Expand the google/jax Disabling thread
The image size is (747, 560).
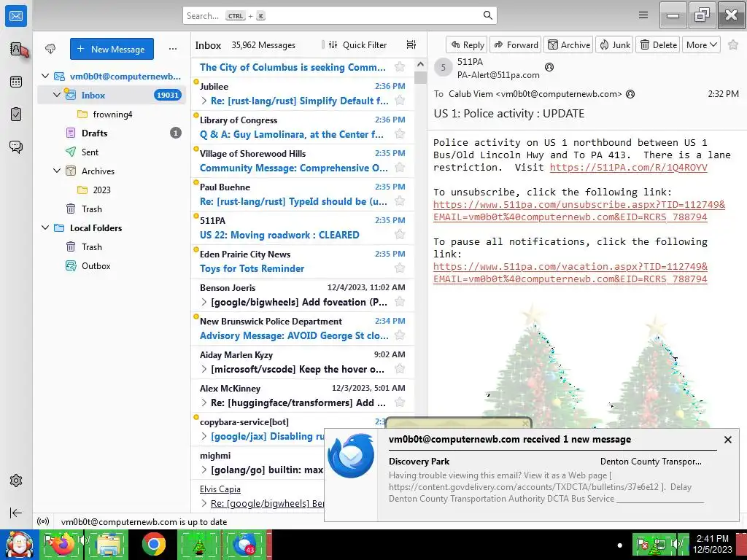pyautogui.click(x=204, y=436)
